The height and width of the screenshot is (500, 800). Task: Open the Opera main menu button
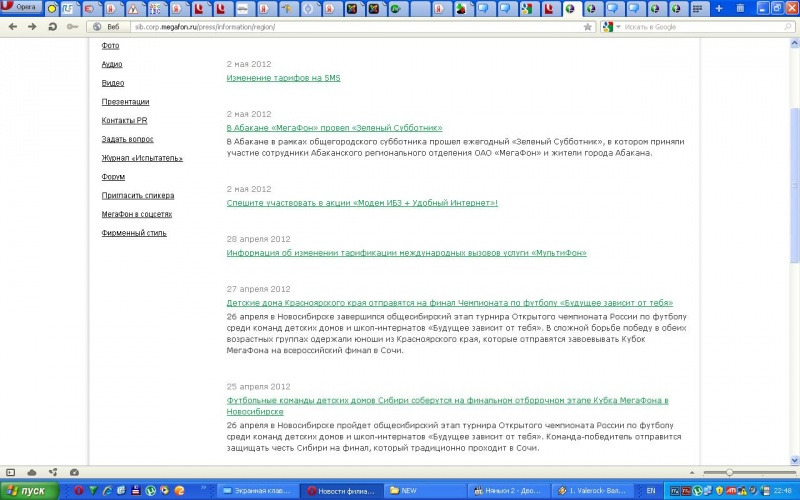tap(20, 8)
